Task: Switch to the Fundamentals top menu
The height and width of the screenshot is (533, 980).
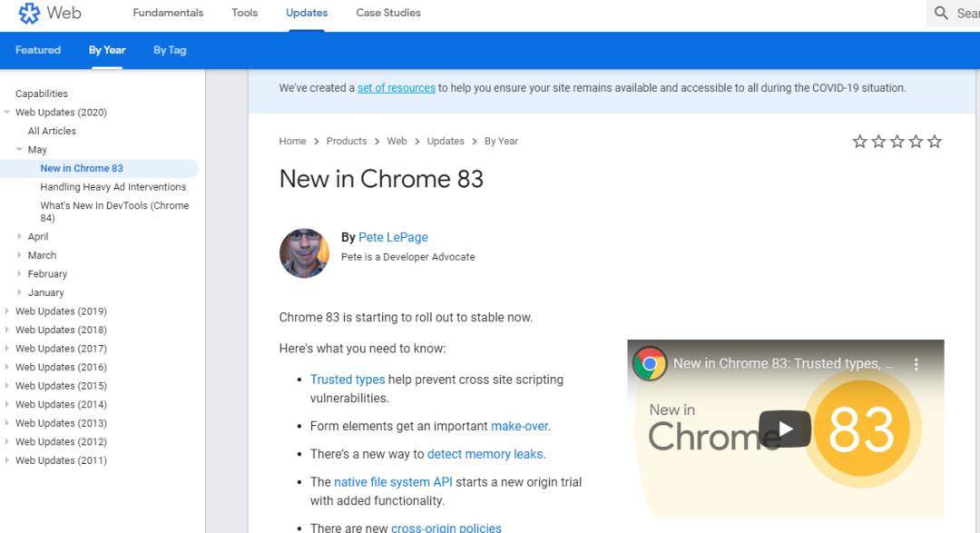Action: coord(168,13)
